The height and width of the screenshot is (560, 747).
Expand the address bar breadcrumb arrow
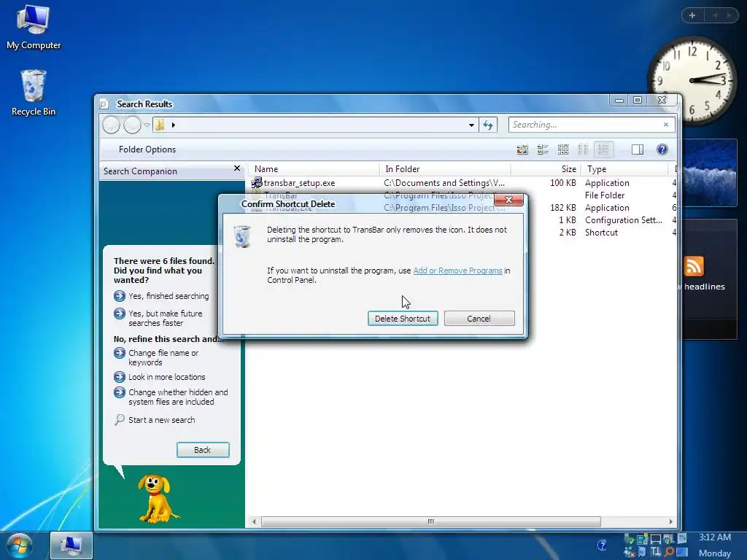[174, 125]
